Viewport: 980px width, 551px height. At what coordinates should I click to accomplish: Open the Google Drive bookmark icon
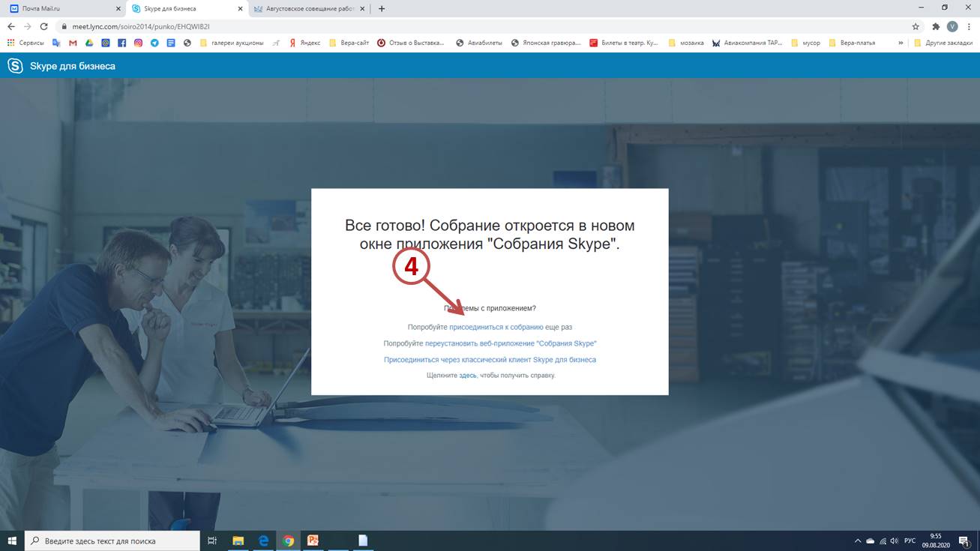89,43
